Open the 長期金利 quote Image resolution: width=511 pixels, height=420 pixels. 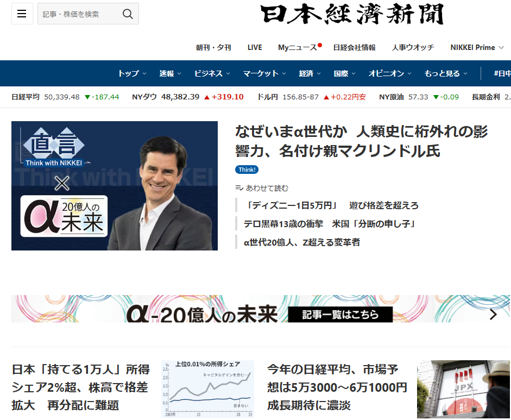coord(491,97)
